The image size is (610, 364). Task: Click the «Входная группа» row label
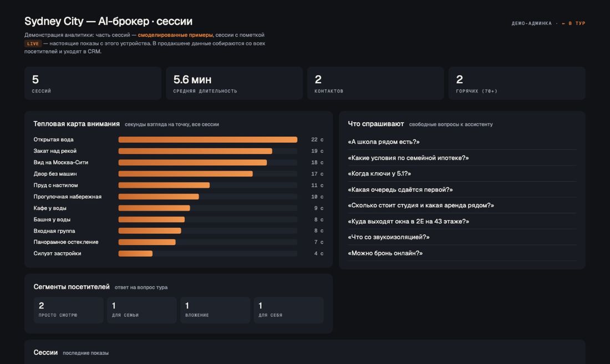click(54, 230)
